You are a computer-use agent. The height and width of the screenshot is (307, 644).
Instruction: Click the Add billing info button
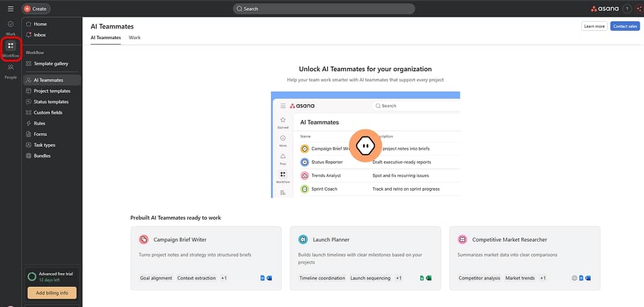(52, 293)
